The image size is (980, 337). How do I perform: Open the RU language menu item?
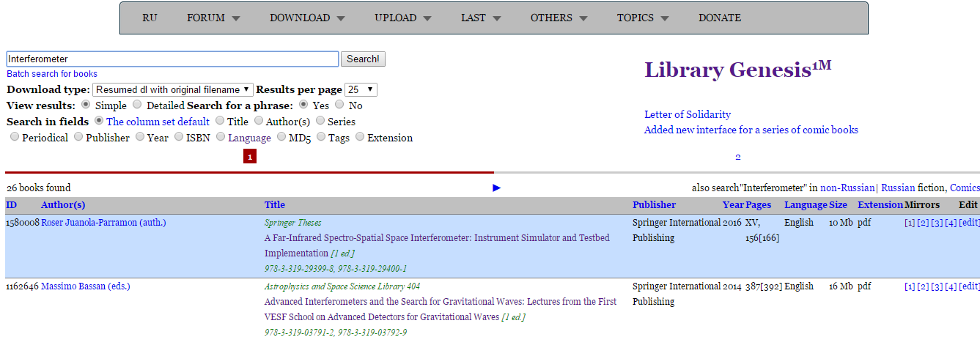(x=150, y=18)
